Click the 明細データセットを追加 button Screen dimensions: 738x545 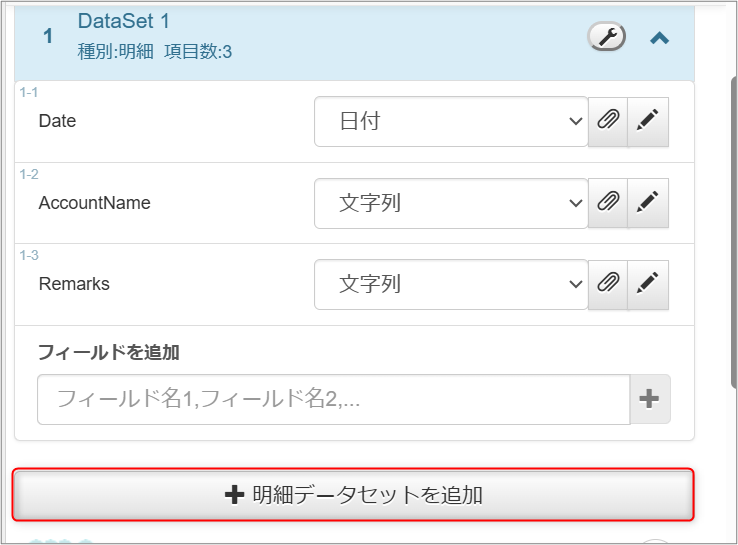[x=353, y=495]
